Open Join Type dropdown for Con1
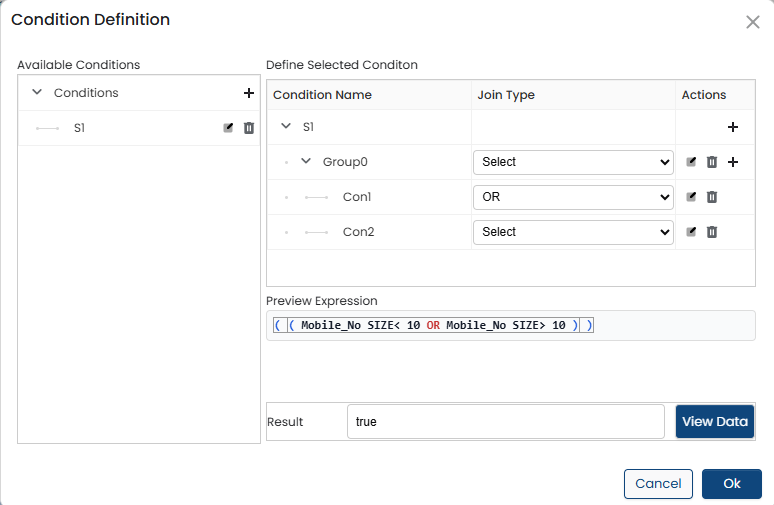 tap(573, 197)
